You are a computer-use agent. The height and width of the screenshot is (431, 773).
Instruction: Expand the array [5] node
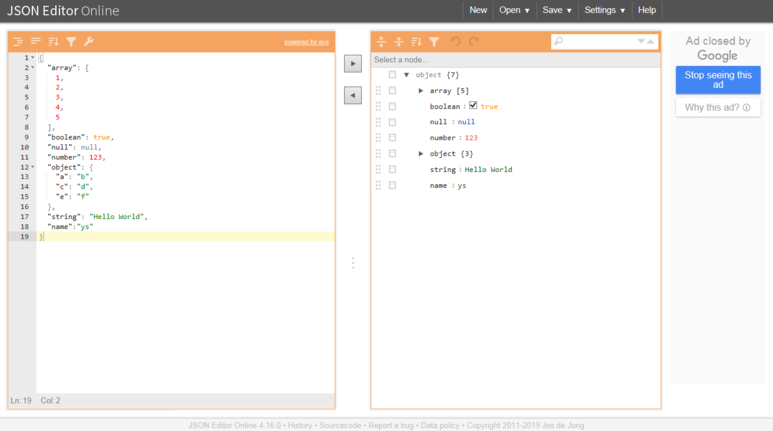[421, 91]
